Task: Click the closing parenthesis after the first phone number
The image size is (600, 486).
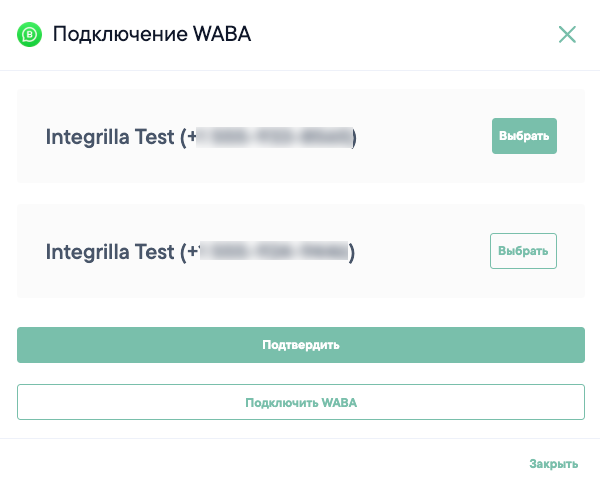Action: pyautogui.click(x=354, y=138)
